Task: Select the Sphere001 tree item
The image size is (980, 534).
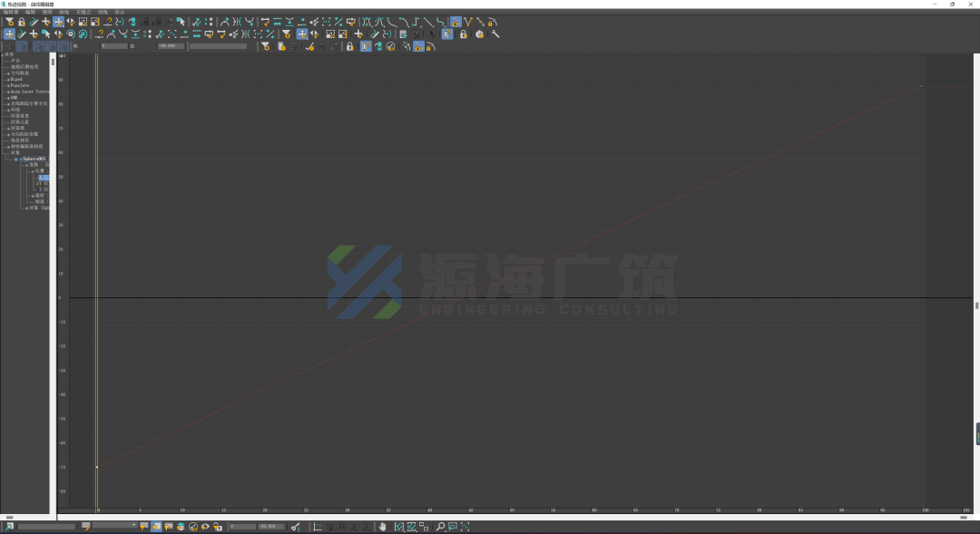Action: [34, 160]
